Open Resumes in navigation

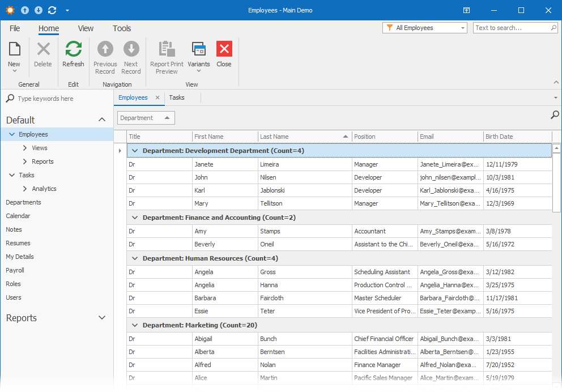point(18,243)
